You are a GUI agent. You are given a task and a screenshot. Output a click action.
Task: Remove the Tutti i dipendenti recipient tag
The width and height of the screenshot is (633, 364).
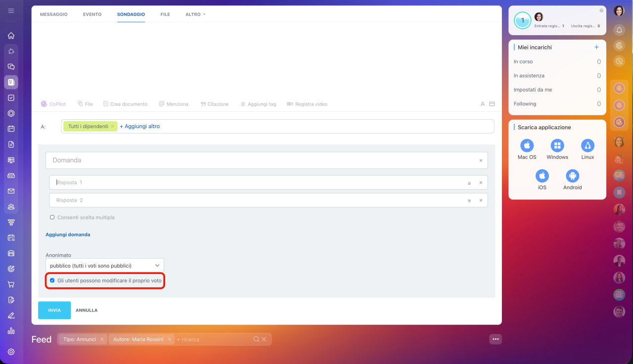pyautogui.click(x=112, y=127)
